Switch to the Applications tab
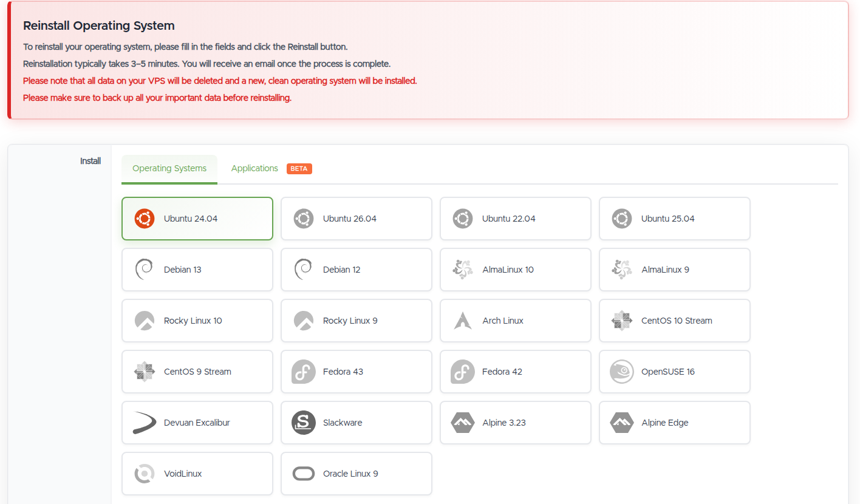This screenshot has height=504, width=860. 254,168
